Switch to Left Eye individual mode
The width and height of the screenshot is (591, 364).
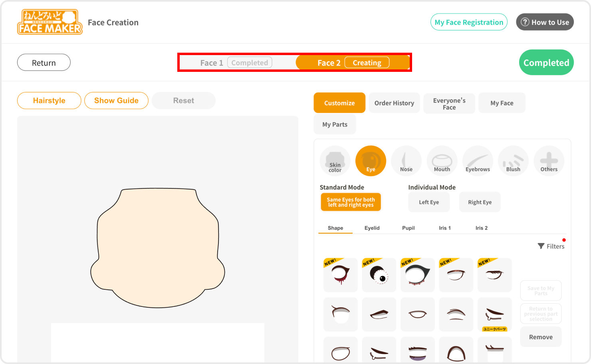(x=429, y=202)
